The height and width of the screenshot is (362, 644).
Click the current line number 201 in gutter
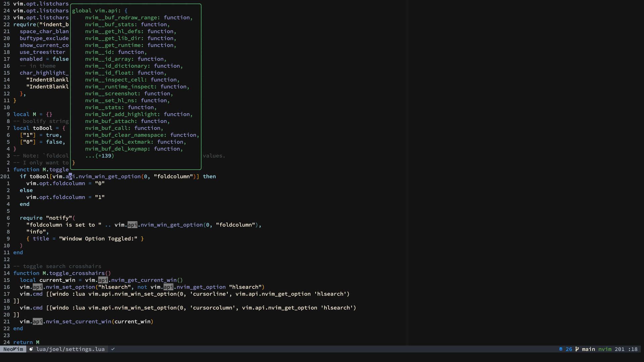[x=5, y=176]
